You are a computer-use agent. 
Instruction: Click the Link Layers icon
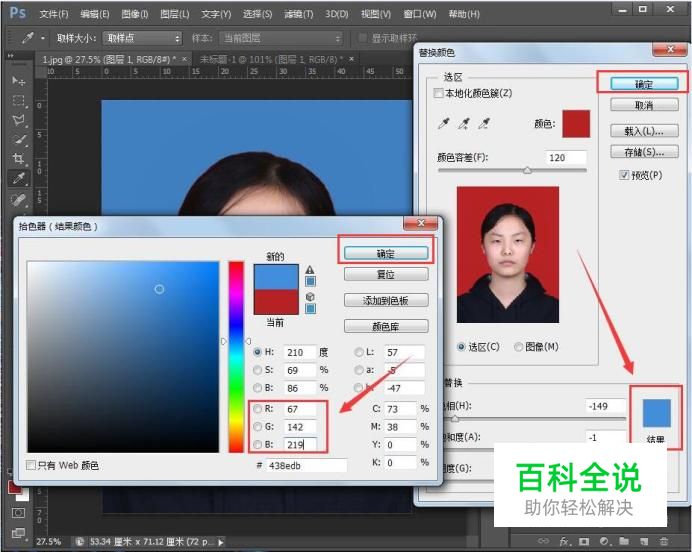[543, 541]
